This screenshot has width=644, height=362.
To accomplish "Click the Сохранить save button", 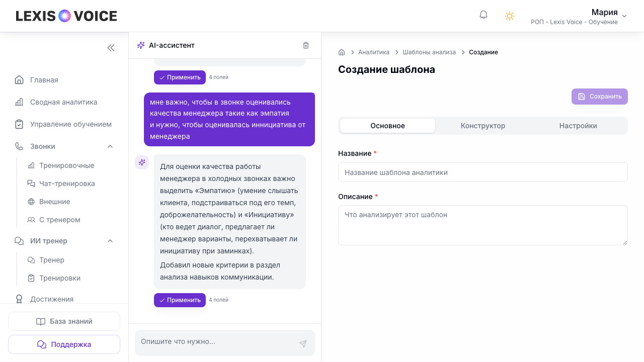I will (x=600, y=97).
